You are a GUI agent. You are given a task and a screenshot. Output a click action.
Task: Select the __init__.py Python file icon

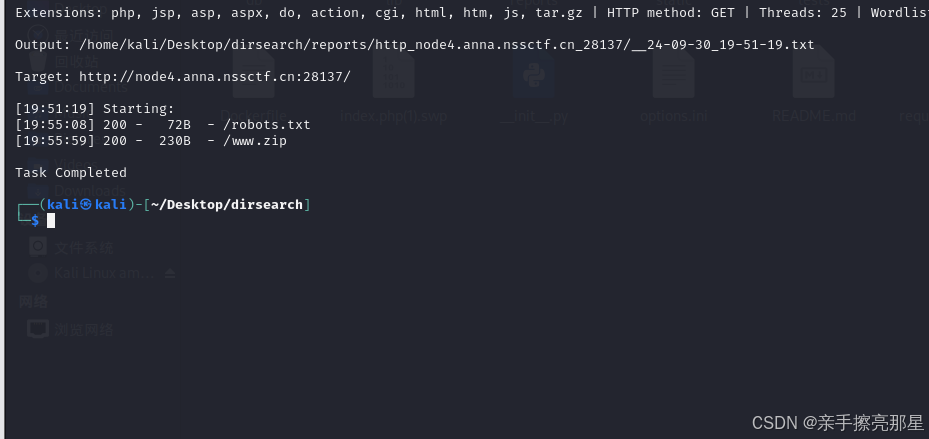coord(534,74)
